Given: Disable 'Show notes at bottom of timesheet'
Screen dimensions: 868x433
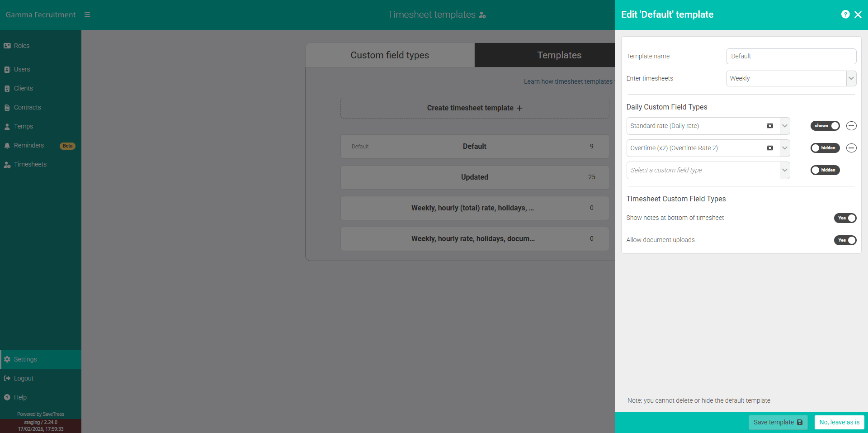Looking at the screenshot, I should tap(845, 218).
